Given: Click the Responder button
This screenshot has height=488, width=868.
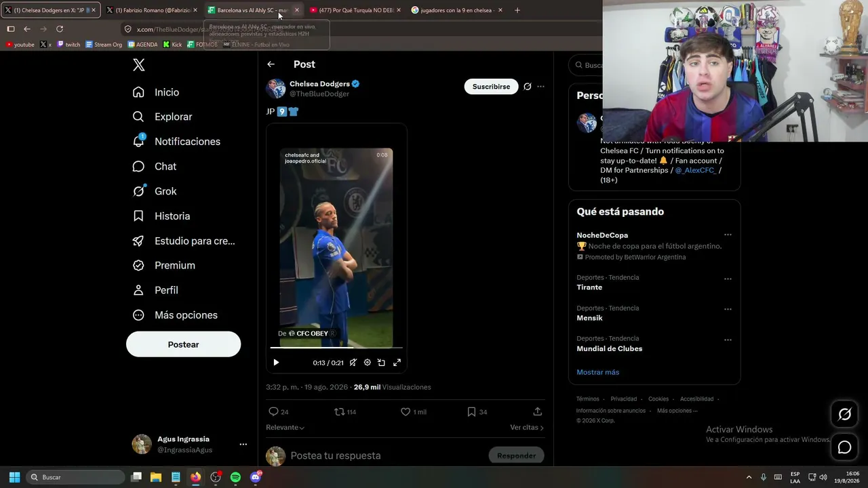Looking at the screenshot, I should click(516, 455).
